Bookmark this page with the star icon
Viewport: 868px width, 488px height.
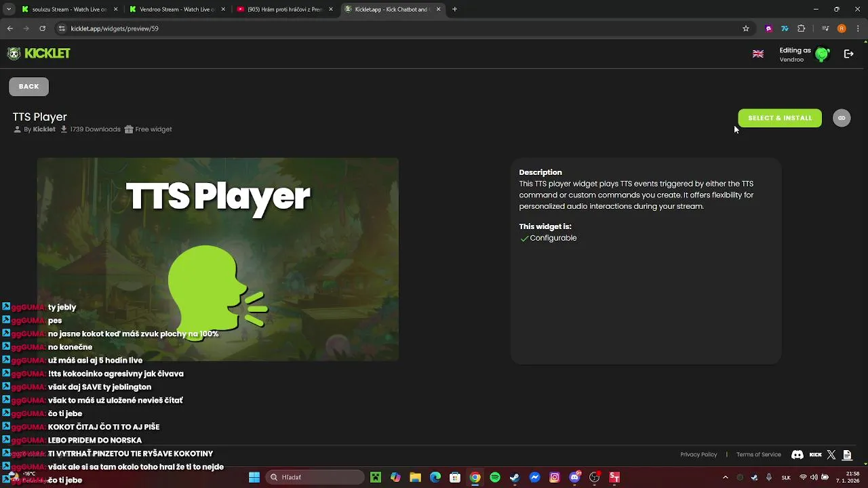tap(746, 28)
